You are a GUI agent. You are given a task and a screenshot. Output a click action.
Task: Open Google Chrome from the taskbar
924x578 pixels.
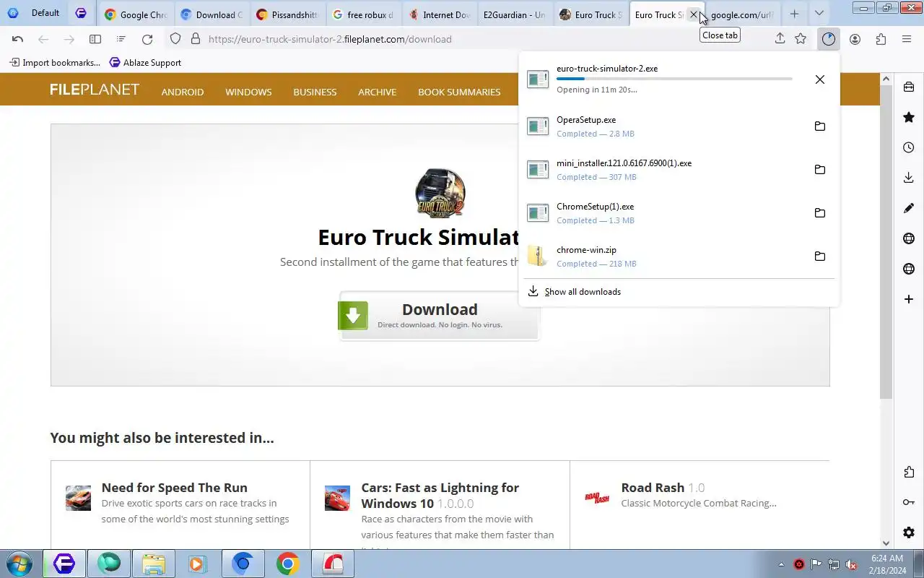[287, 564]
